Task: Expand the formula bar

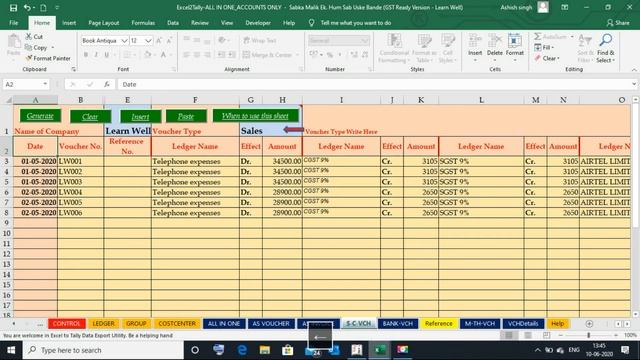Action: click(x=634, y=84)
